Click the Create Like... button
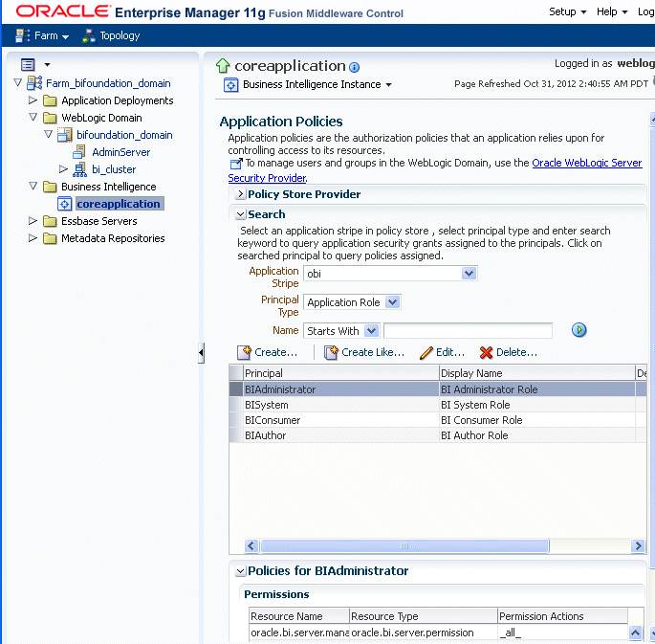 pyautogui.click(x=364, y=352)
